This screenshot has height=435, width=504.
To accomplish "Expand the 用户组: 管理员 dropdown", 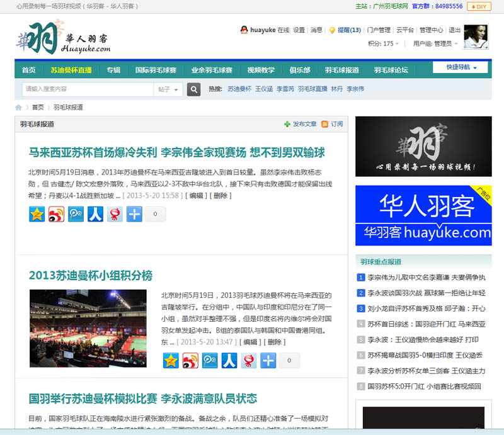I will point(435,43).
